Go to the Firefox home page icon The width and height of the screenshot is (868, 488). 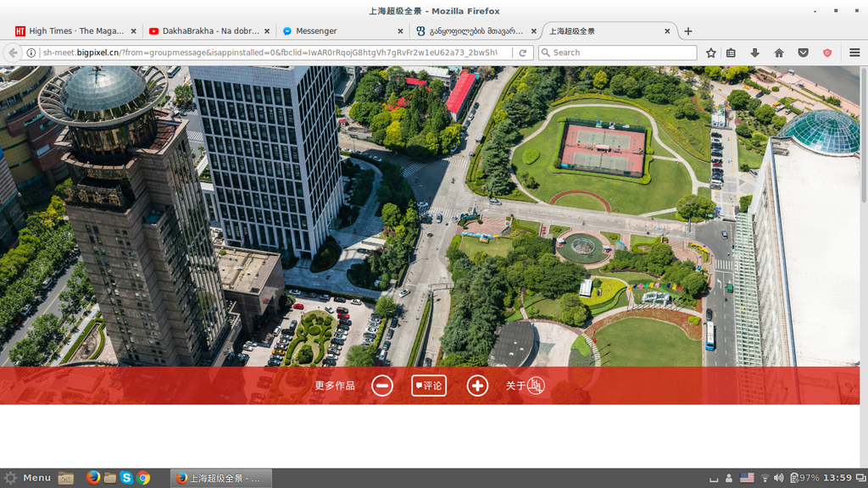point(778,53)
